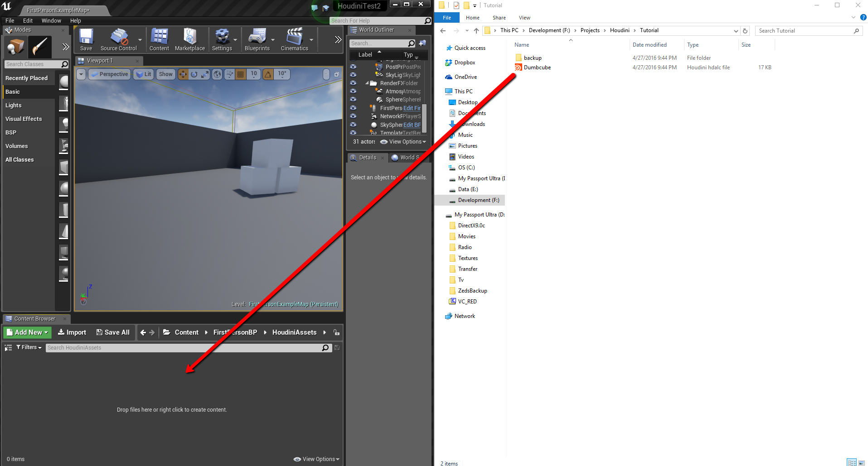Open the Marketplace toolbar icon
The width and height of the screenshot is (868, 466).
pos(190,39)
